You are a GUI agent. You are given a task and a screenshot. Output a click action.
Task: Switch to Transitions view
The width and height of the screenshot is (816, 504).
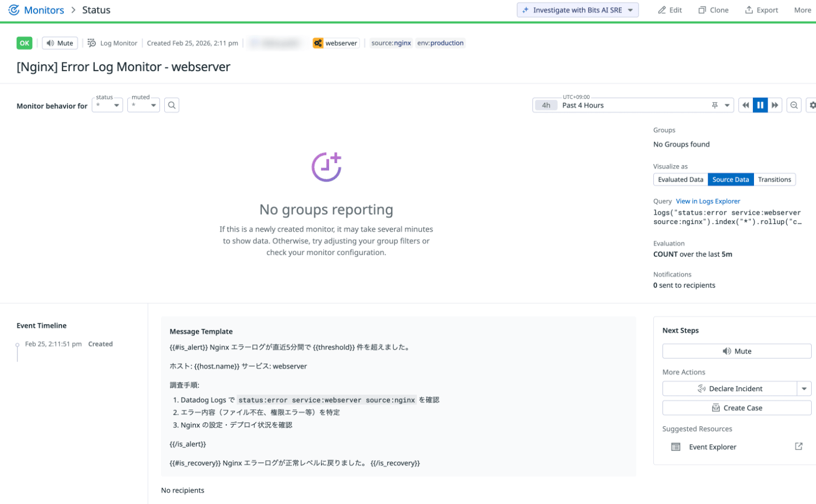[775, 179]
